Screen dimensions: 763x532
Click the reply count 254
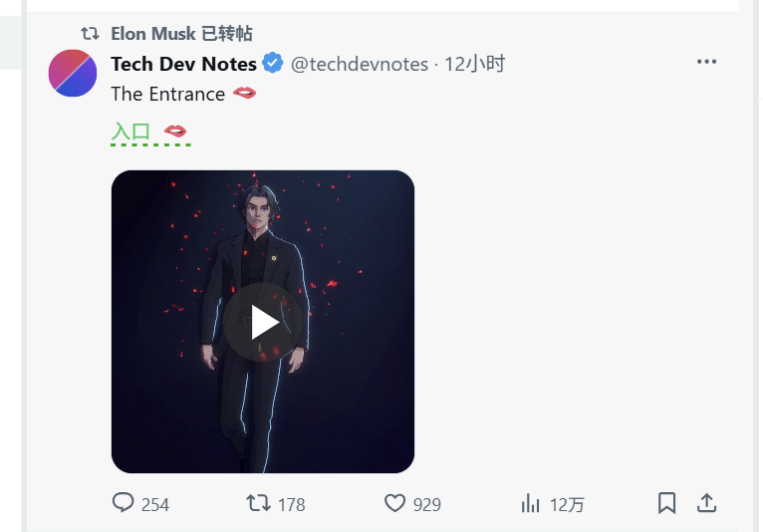155,505
